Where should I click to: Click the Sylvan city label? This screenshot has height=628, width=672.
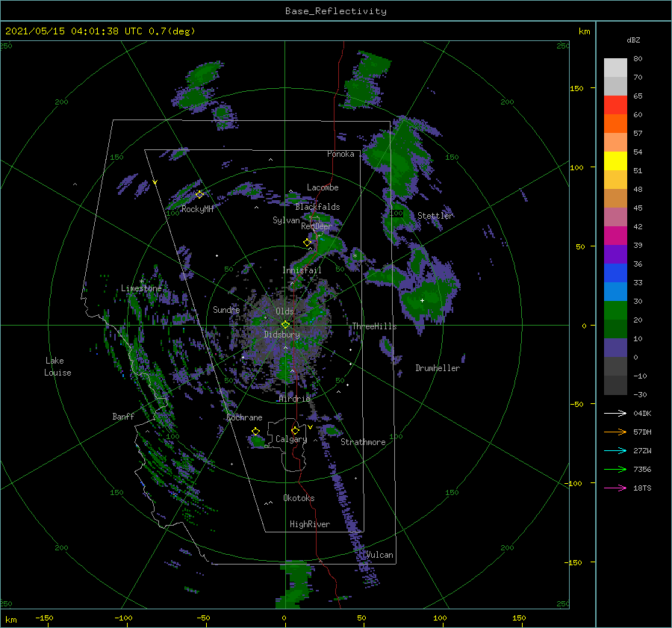[286, 220]
